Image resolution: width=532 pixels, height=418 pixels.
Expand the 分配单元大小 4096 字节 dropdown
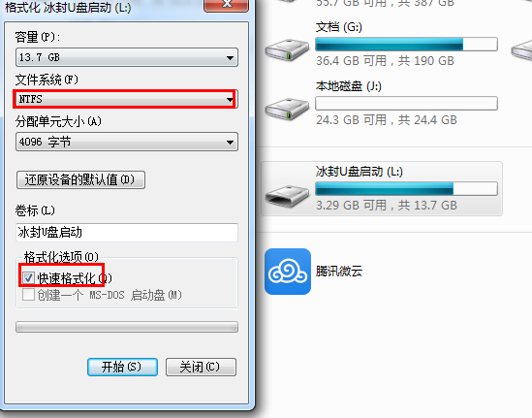click(x=127, y=142)
